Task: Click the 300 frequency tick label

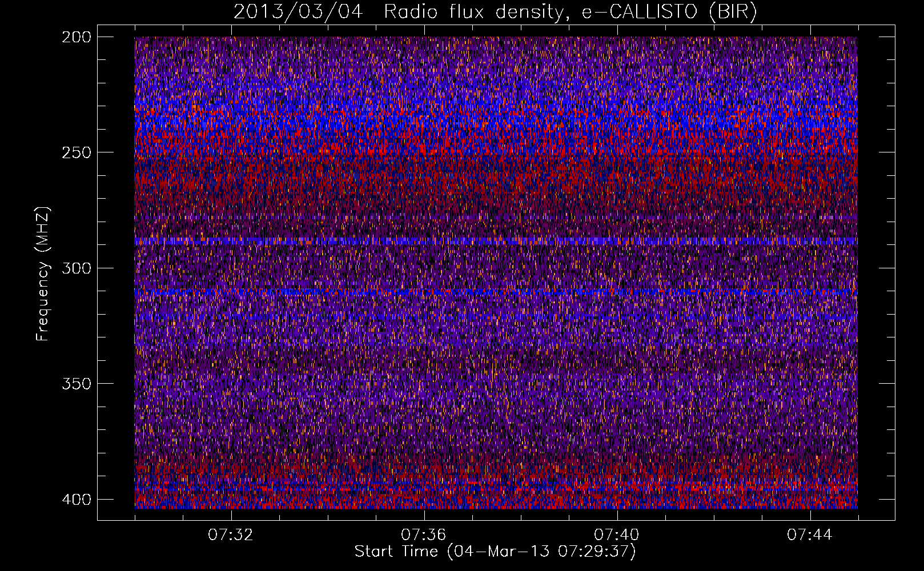Action: (x=76, y=268)
